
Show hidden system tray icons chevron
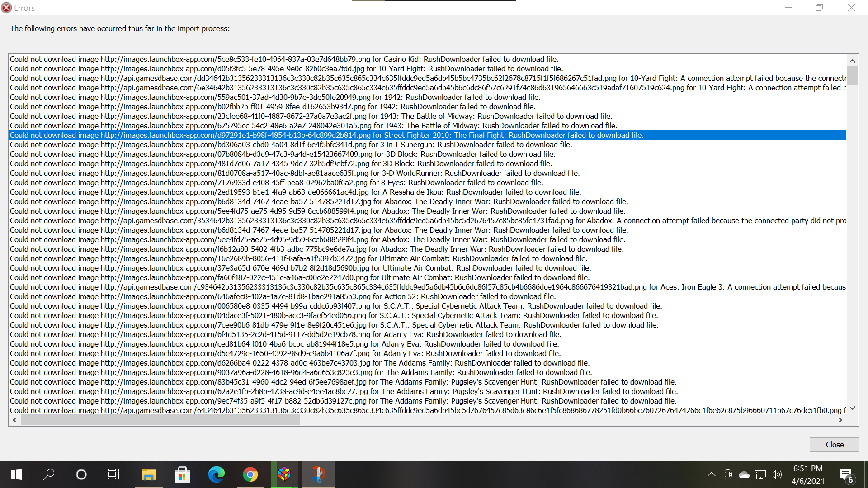point(711,474)
